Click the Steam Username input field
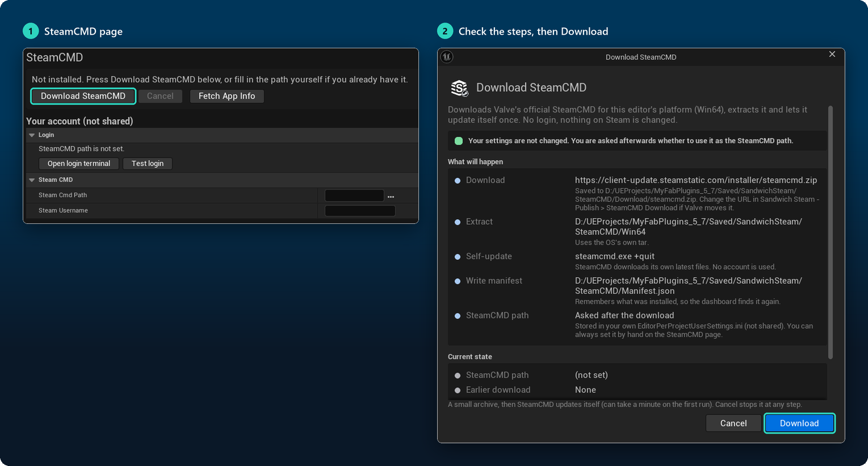The image size is (868, 466). coord(360,211)
